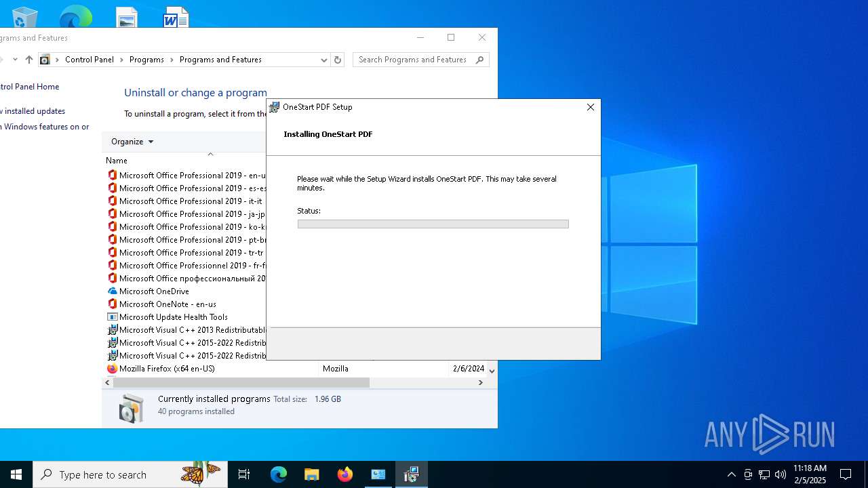The height and width of the screenshot is (488, 868).
Task: Click the installation status progress bar
Action: (x=433, y=224)
